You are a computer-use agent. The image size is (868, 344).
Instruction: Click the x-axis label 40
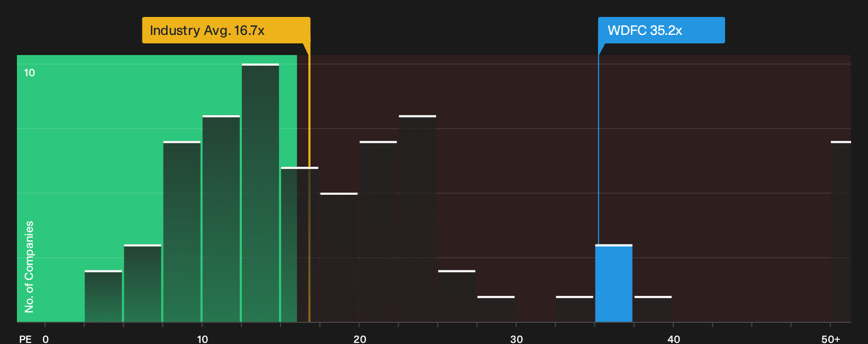(674, 339)
